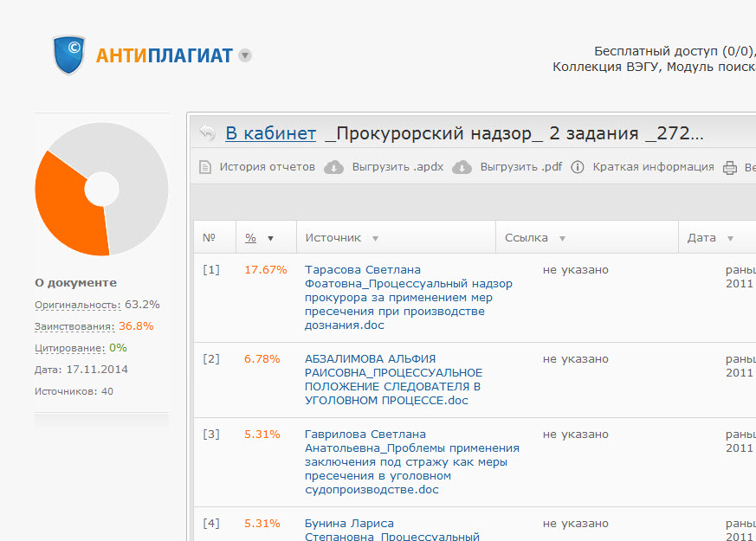
Task: Click the cloud download icon for .apdx
Action: pos(333,167)
